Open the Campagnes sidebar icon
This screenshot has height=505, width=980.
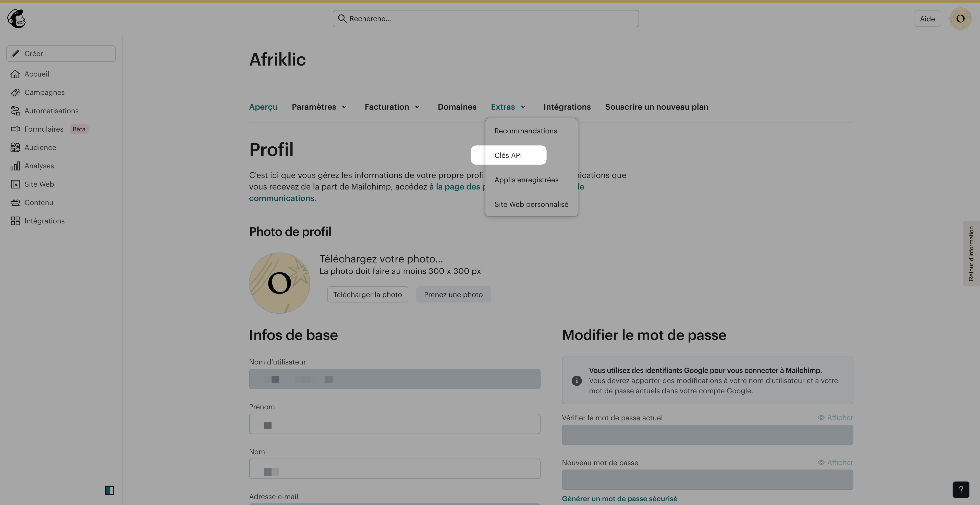tap(15, 92)
